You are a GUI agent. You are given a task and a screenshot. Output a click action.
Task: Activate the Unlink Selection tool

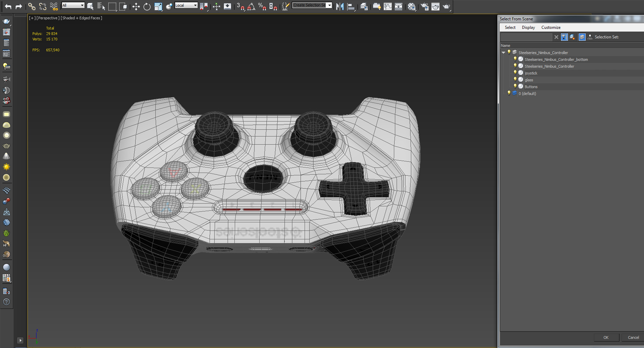click(43, 7)
